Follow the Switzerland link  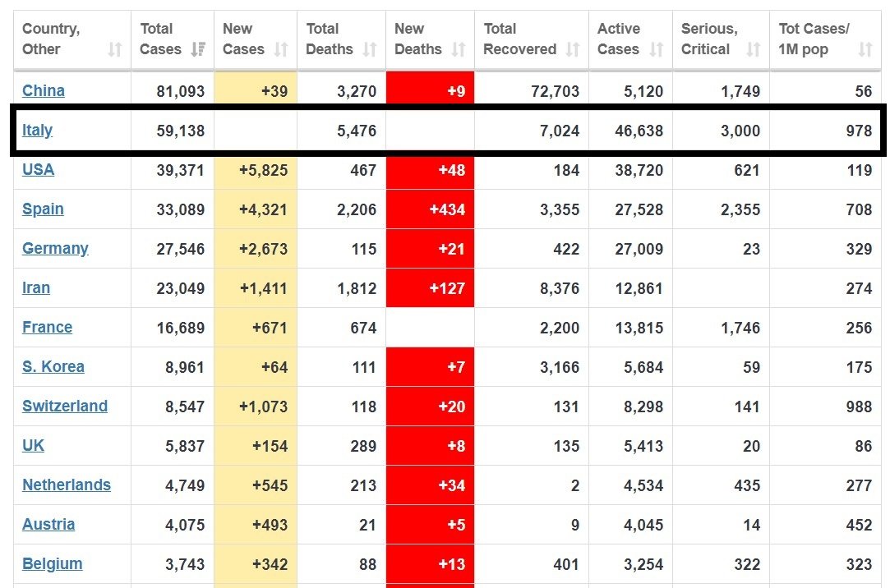pos(65,406)
